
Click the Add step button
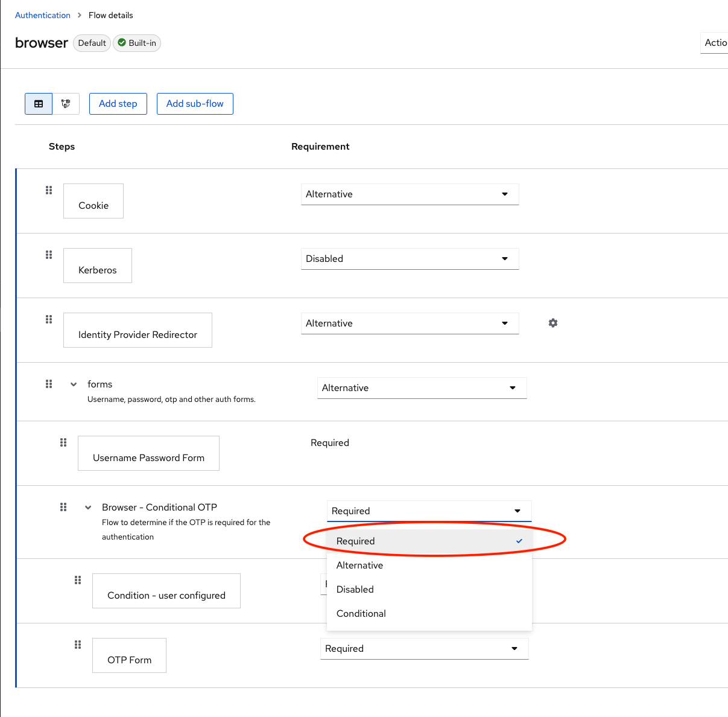pyautogui.click(x=118, y=104)
